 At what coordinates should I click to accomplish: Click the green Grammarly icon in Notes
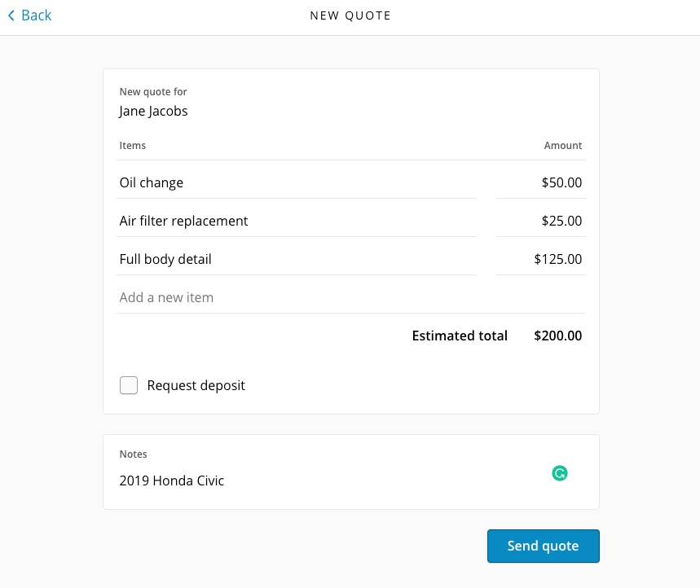(559, 473)
